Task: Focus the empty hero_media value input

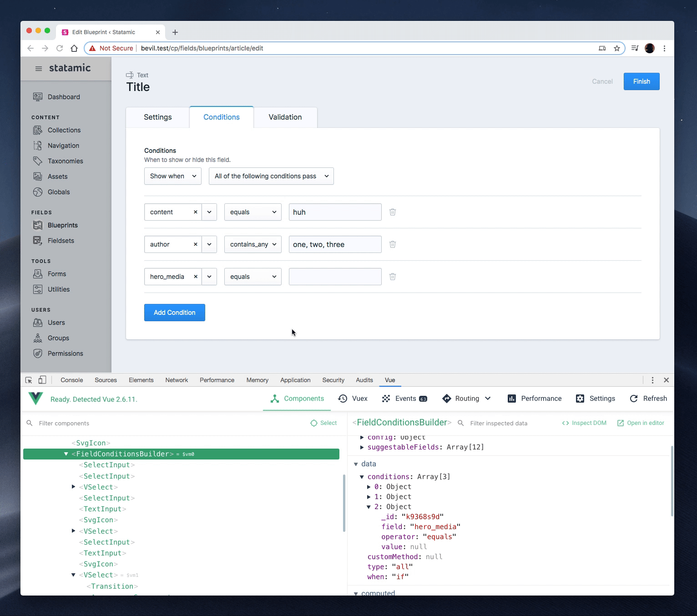Action: pyautogui.click(x=335, y=277)
